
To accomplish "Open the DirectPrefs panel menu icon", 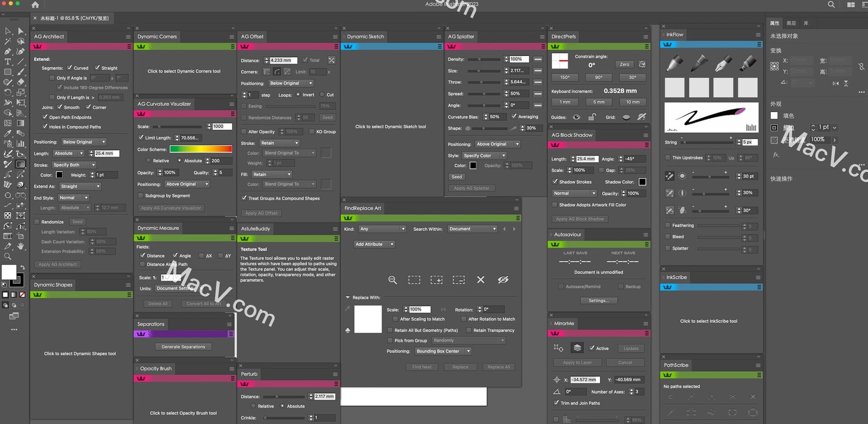I will (x=646, y=37).
